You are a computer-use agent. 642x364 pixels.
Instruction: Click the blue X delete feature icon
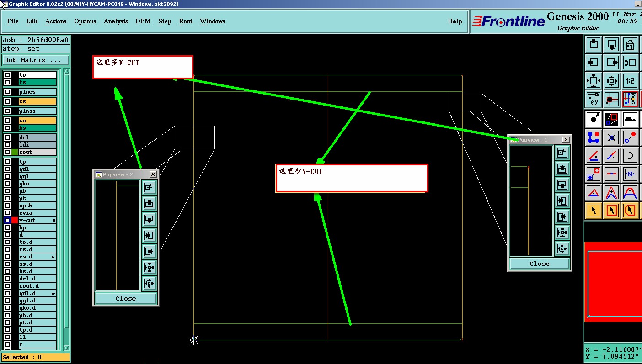click(x=612, y=137)
